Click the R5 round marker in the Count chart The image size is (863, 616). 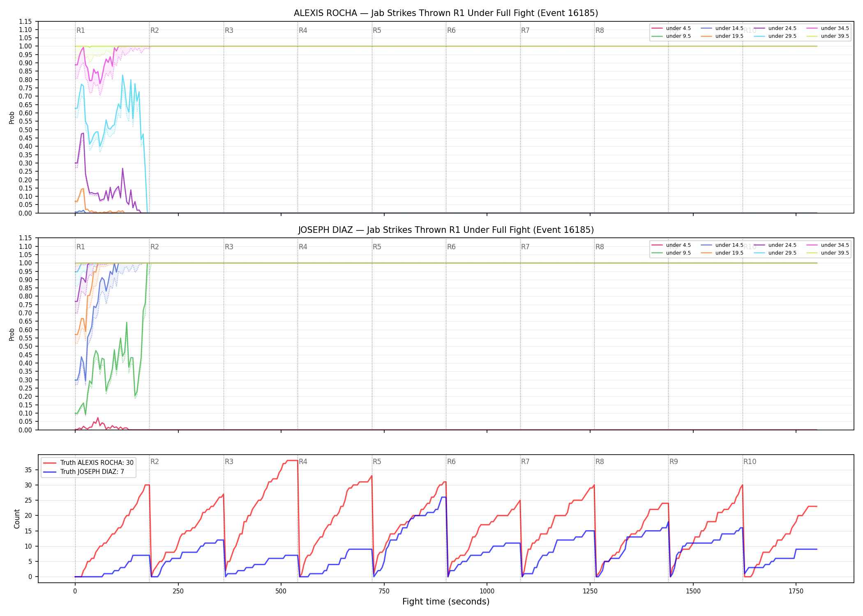[x=377, y=462]
